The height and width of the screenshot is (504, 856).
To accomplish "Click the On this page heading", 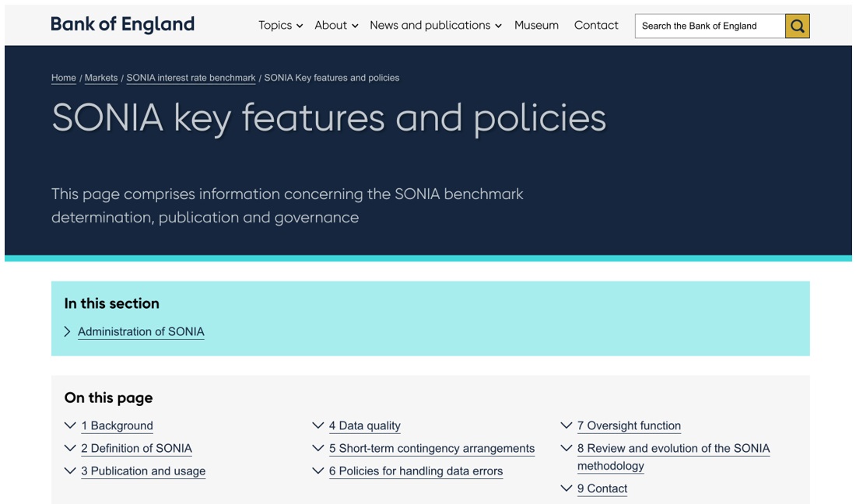I will point(108,398).
